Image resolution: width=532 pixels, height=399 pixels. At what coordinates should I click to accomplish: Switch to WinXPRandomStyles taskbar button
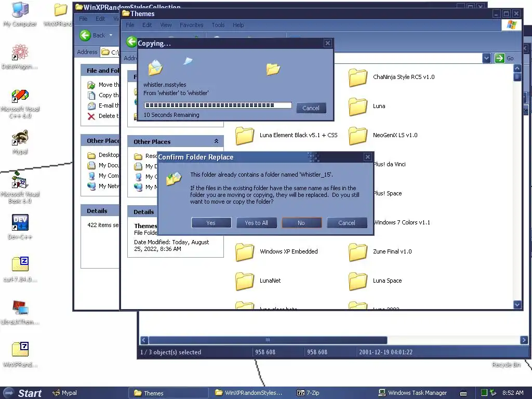click(249, 393)
